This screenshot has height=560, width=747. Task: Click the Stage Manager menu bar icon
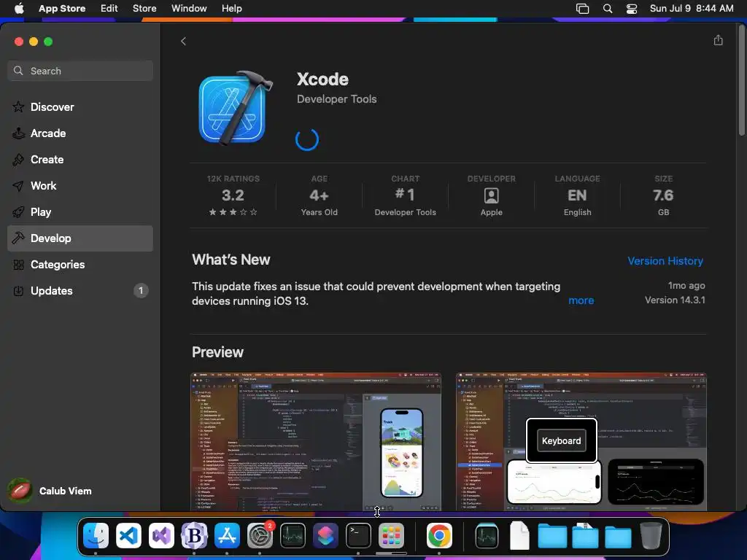tap(582, 9)
